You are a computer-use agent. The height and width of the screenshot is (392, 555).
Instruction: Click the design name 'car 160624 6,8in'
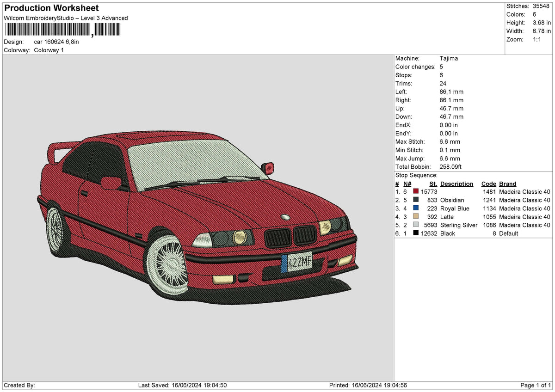[56, 42]
